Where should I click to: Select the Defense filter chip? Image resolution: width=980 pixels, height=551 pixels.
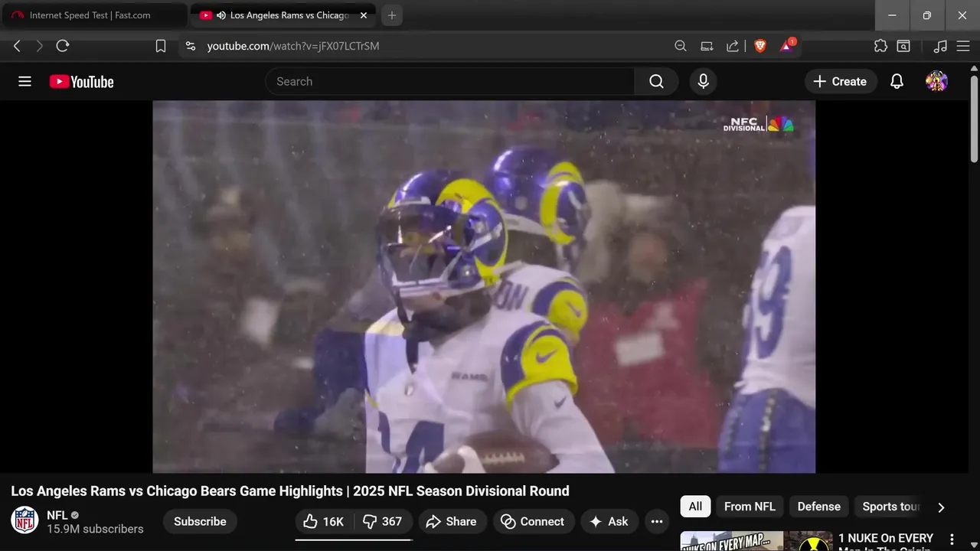point(818,507)
